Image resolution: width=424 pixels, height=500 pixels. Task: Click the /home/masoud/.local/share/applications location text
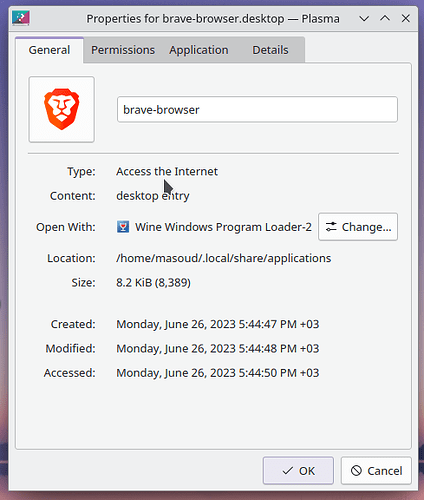(x=224, y=258)
